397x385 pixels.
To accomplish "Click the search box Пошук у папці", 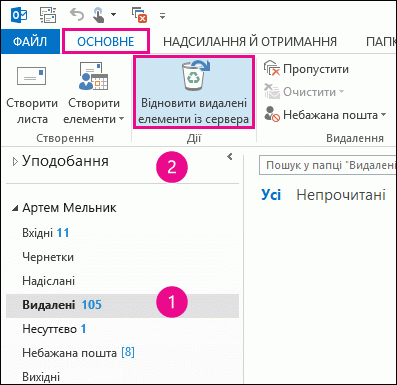I will [328, 165].
